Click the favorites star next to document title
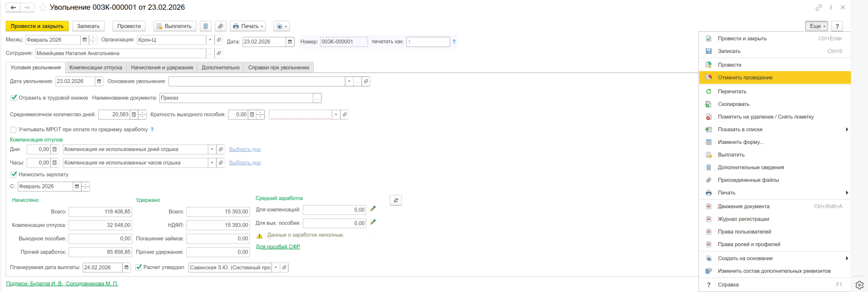The width and height of the screenshot is (868, 292). (43, 8)
